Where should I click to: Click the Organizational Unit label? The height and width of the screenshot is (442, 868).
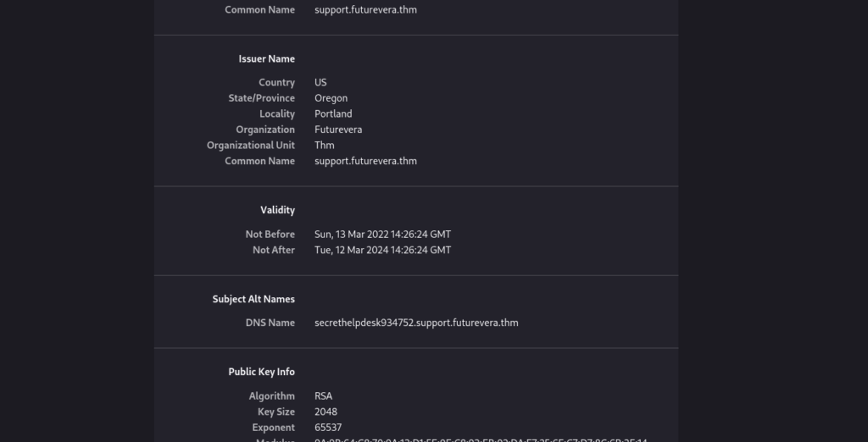251,146
